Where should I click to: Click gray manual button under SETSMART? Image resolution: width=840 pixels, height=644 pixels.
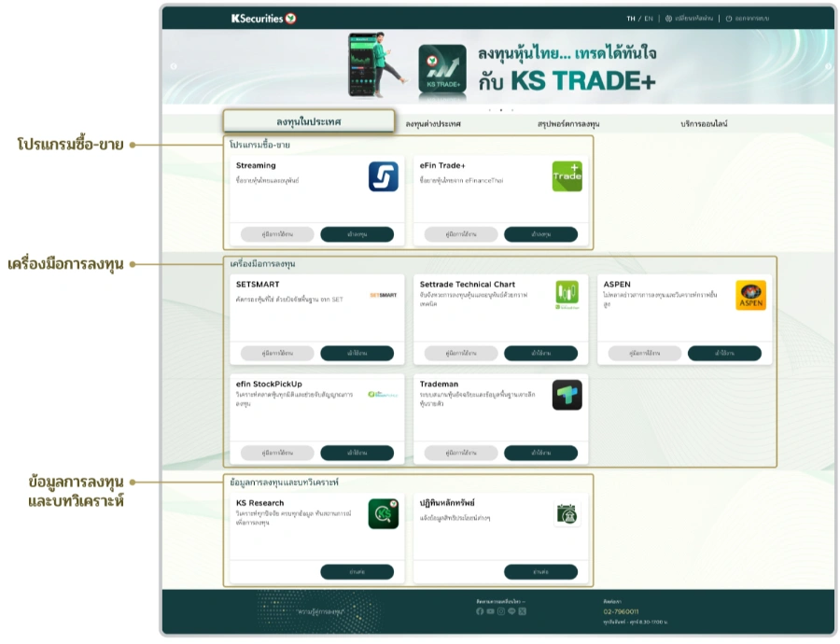(x=277, y=353)
